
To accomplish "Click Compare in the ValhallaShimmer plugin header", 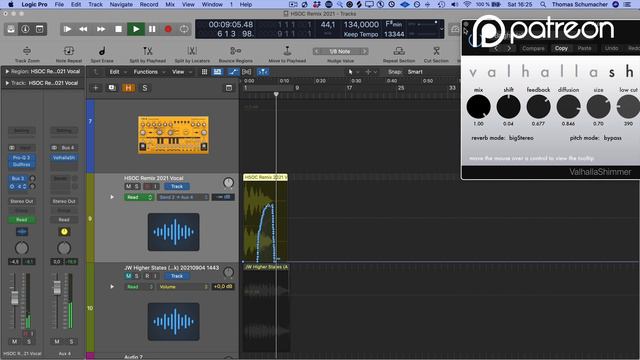I will click(533, 48).
